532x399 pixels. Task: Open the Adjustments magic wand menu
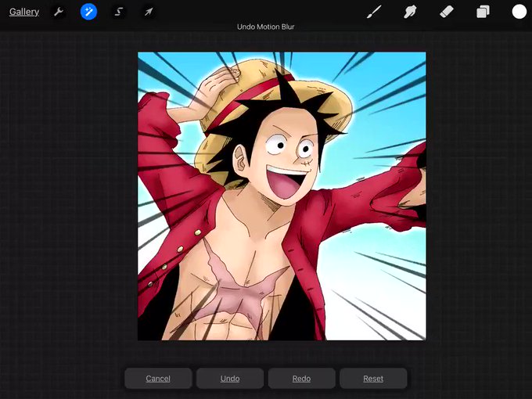88,12
